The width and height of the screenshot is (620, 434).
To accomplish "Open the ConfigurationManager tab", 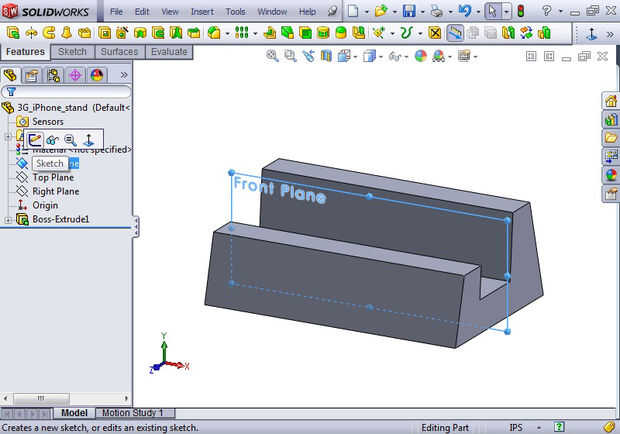I will 53,75.
